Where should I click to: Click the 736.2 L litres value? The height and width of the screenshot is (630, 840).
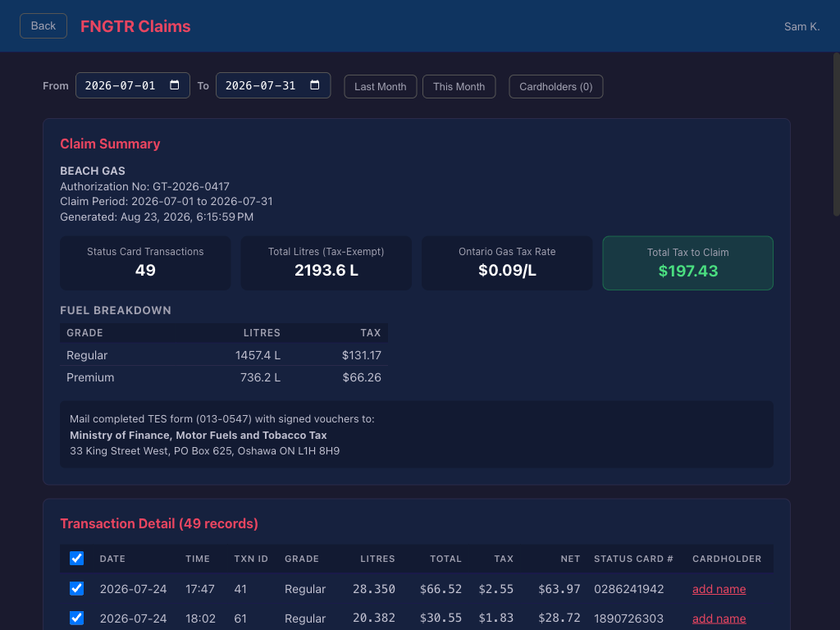pyautogui.click(x=260, y=377)
